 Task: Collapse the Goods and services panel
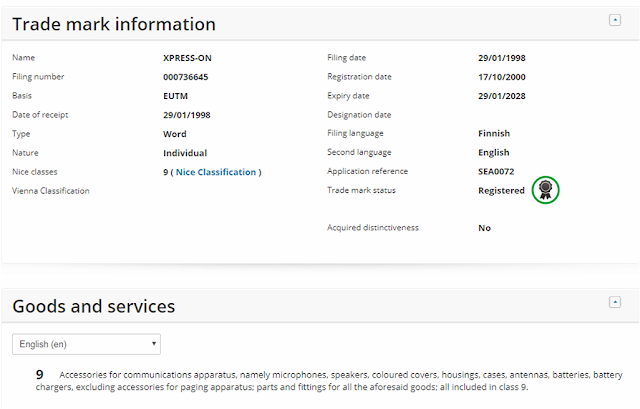click(614, 302)
